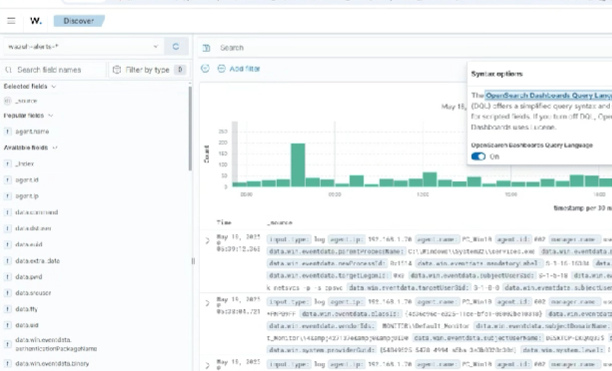The height and width of the screenshot is (371, 612).
Task: Focus the Search field names input
Action: pyautogui.click(x=54, y=70)
